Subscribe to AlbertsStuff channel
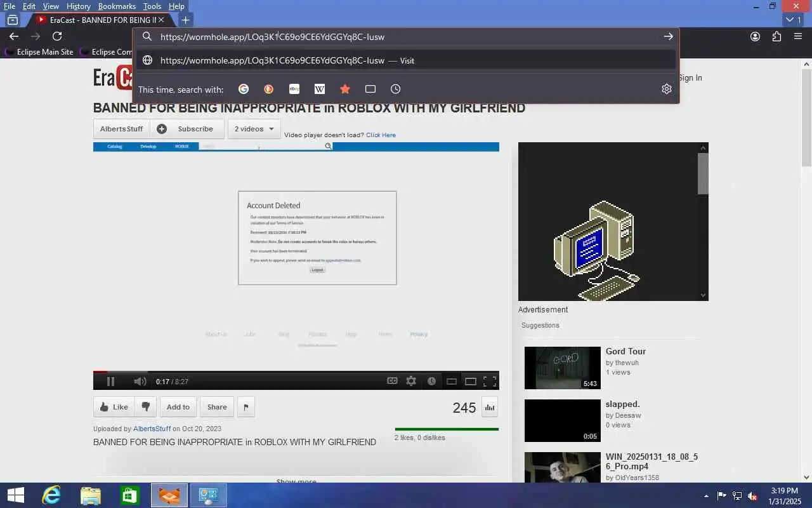 (x=187, y=129)
